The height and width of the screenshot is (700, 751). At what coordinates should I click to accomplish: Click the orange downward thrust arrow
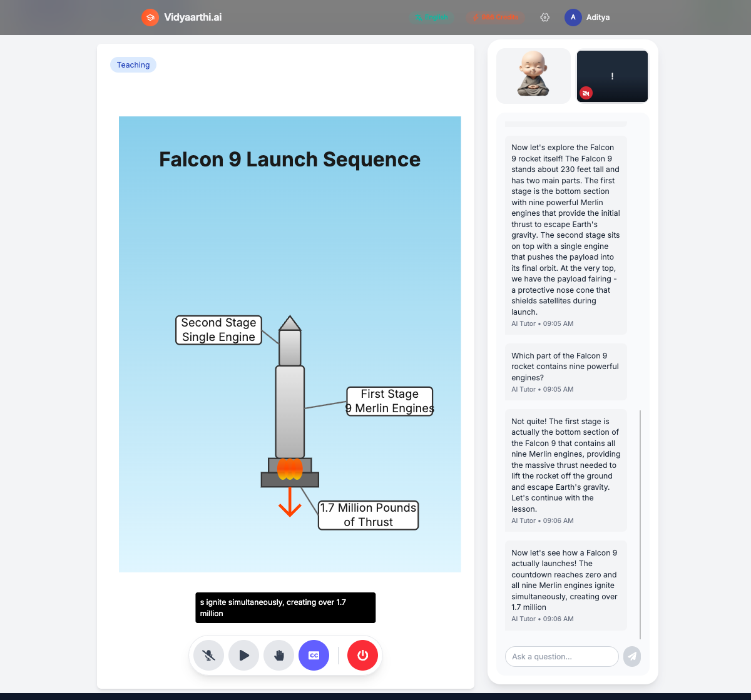[290, 502]
